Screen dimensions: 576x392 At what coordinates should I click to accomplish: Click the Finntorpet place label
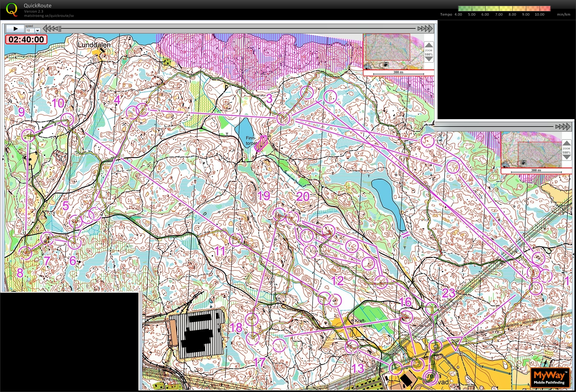click(x=251, y=141)
